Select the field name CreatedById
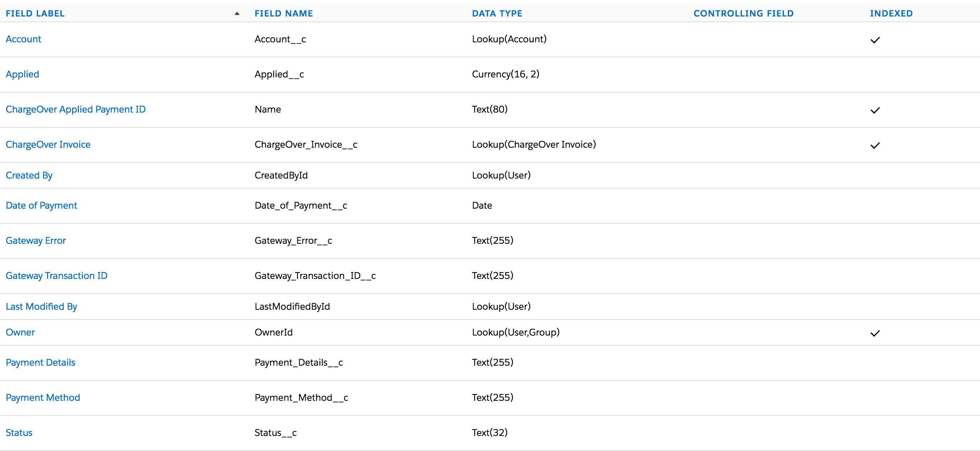980x451 pixels. [281, 175]
